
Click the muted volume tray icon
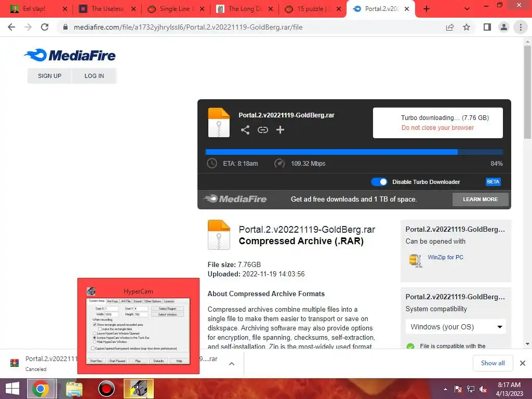point(483,389)
